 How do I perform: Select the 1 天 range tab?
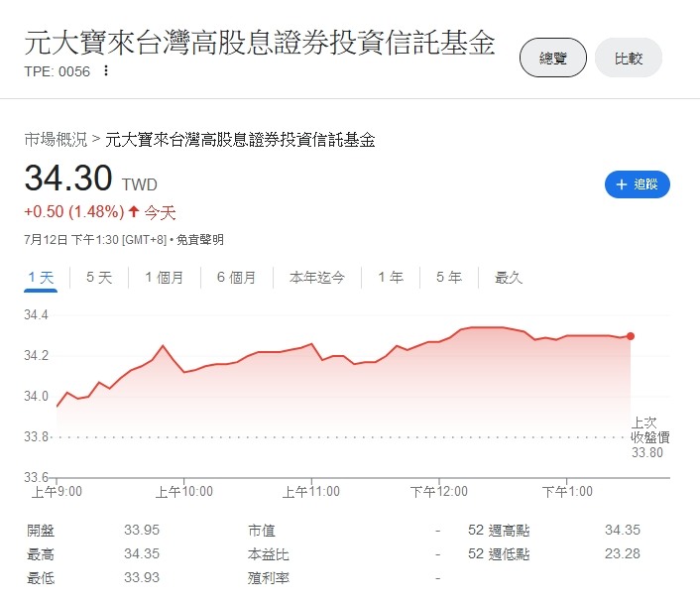pyautogui.click(x=41, y=278)
